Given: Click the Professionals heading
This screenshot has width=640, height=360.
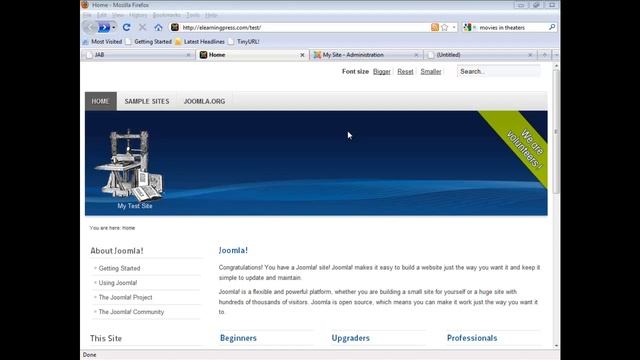Looking at the screenshot, I should [472, 338].
